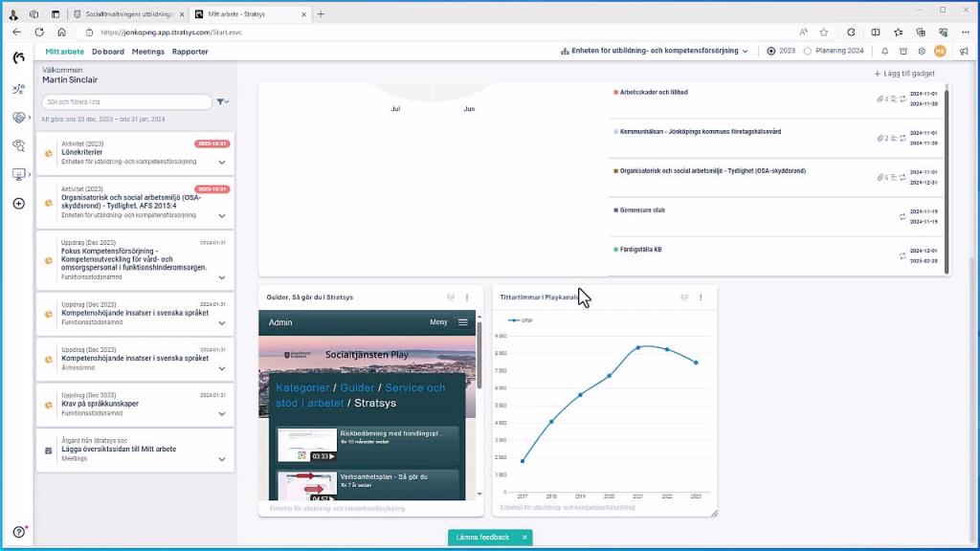Image resolution: width=980 pixels, height=551 pixels.
Task: Click repeat icon on Gemensam stab row
Action: tap(902, 217)
